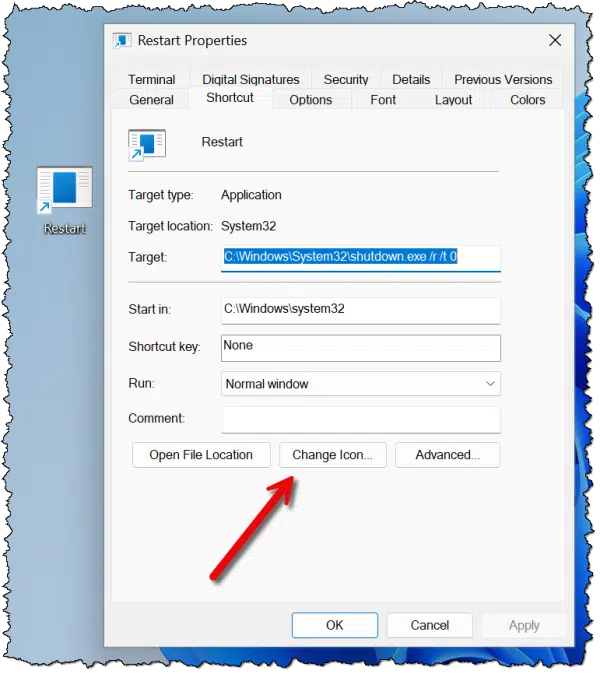This screenshot has width=600, height=674.
Task: Click the Open File Location button
Action: click(201, 455)
